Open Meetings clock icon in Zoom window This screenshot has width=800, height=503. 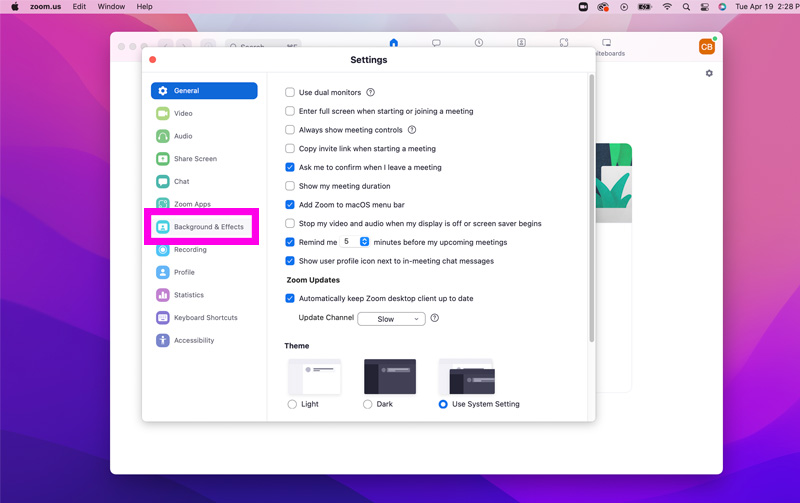coord(479,43)
